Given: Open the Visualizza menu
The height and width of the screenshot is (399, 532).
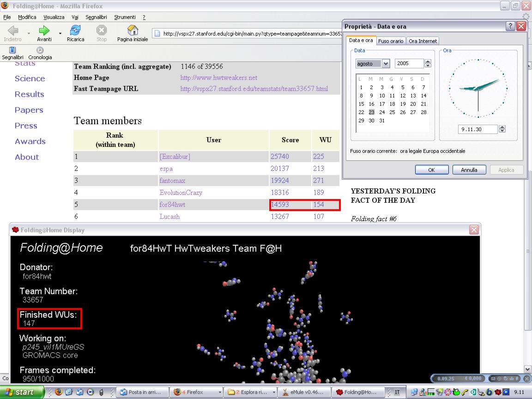Looking at the screenshot, I should 54,17.
